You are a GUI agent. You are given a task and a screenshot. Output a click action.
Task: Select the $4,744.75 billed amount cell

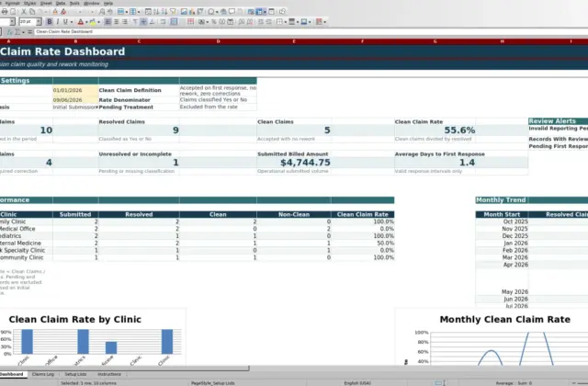tap(294, 163)
